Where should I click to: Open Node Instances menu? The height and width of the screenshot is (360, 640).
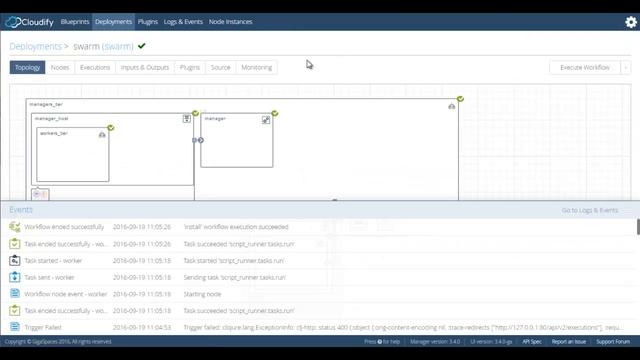pyautogui.click(x=231, y=22)
